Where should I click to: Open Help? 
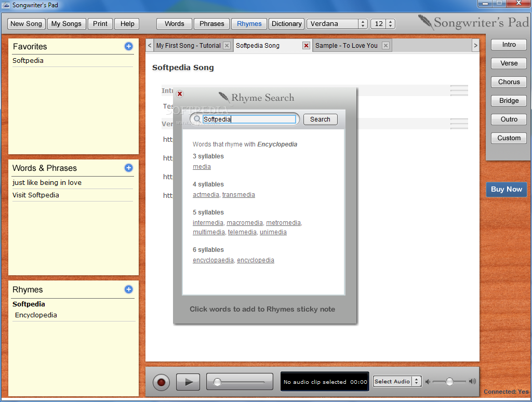(x=127, y=24)
